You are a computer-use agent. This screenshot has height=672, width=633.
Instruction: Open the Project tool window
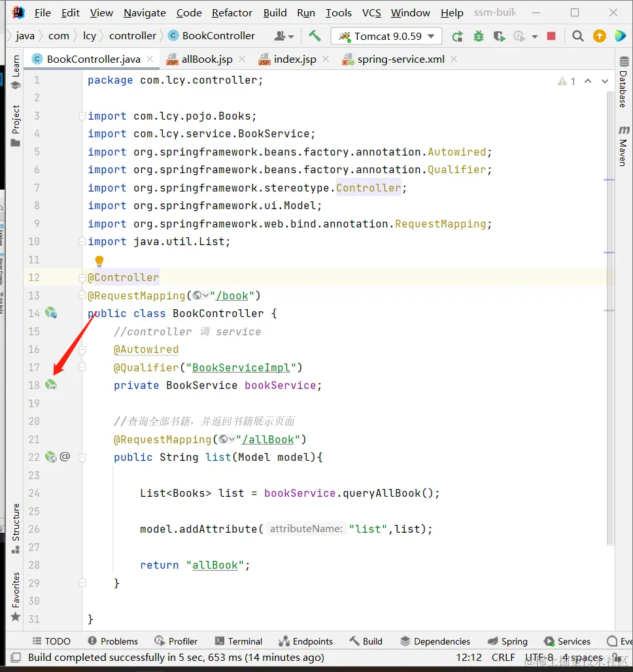click(x=16, y=126)
